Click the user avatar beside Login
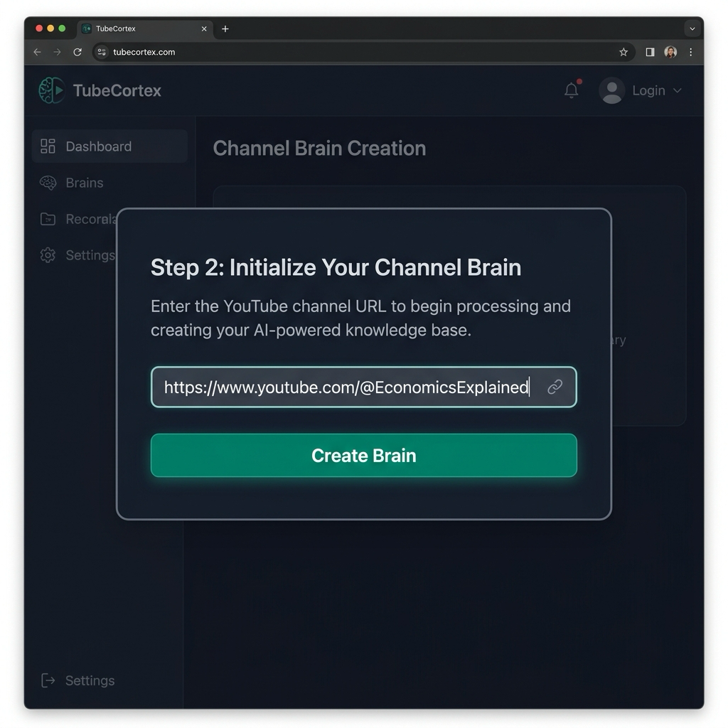 (611, 90)
